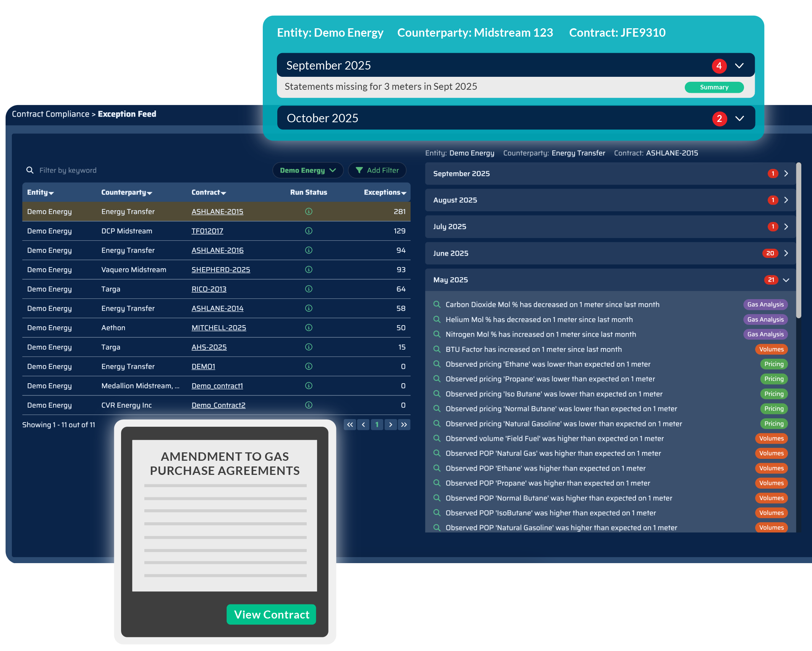Click the funnel icon in Add Filter
This screenshot has width=812, height=651.
[x=359, y=170]
